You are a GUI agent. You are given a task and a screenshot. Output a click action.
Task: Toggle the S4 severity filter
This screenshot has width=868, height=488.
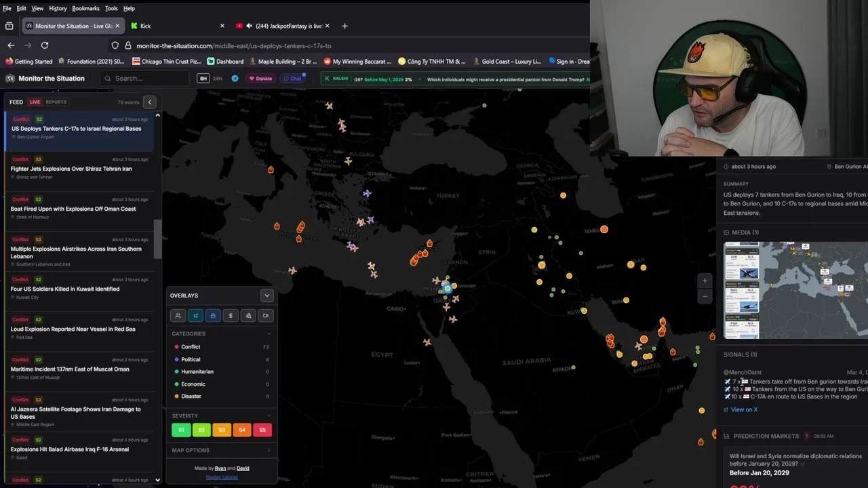point(242,430)
